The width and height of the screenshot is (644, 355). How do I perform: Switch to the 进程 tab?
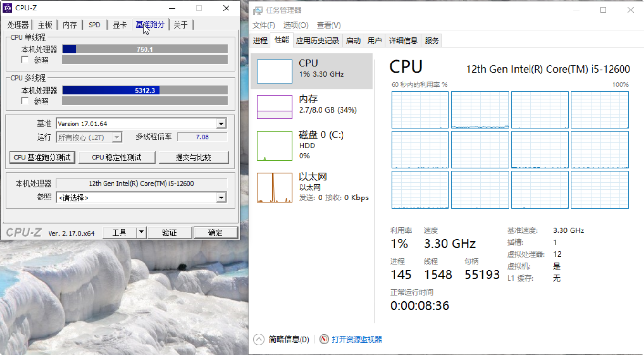[260, 41]
